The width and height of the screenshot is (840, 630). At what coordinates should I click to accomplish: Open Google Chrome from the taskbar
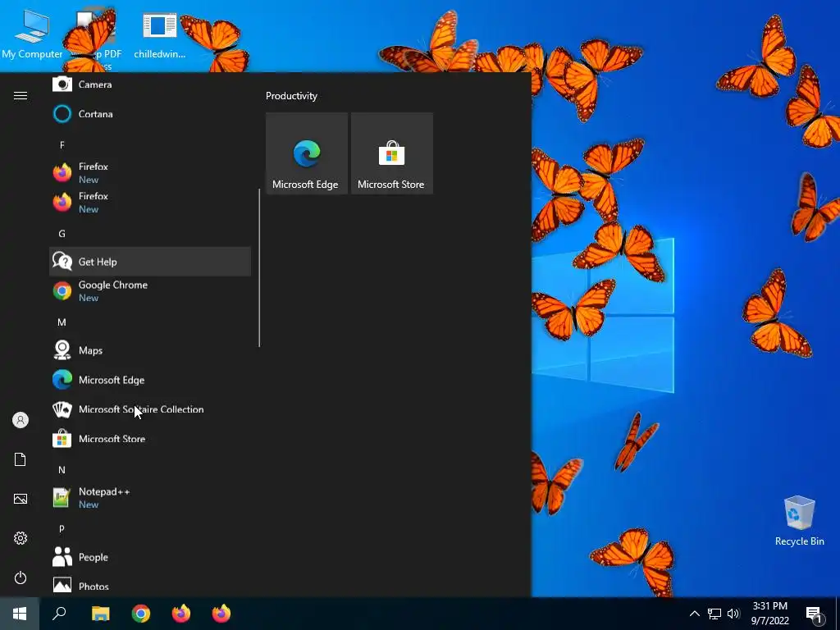[x=141, y=614]
